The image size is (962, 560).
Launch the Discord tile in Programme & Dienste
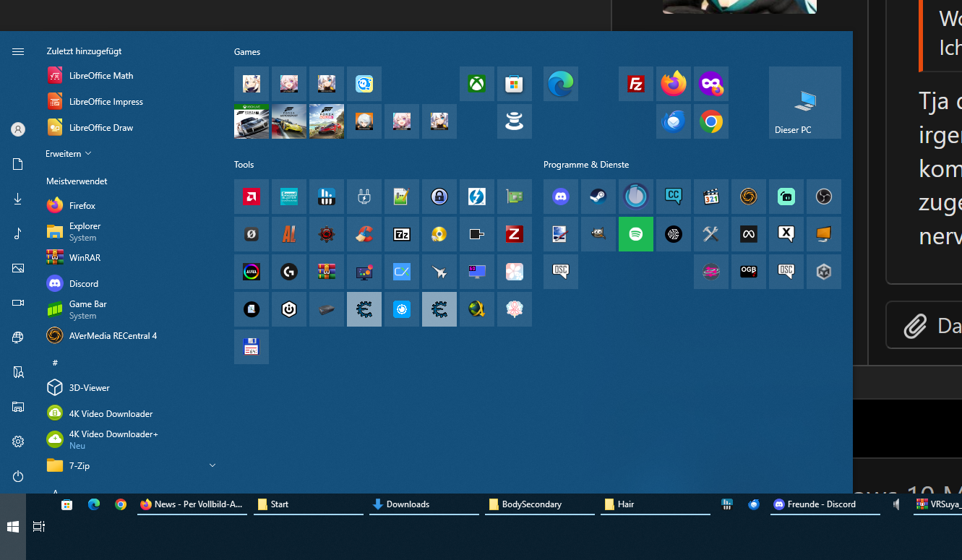click(x=561, y=197)
